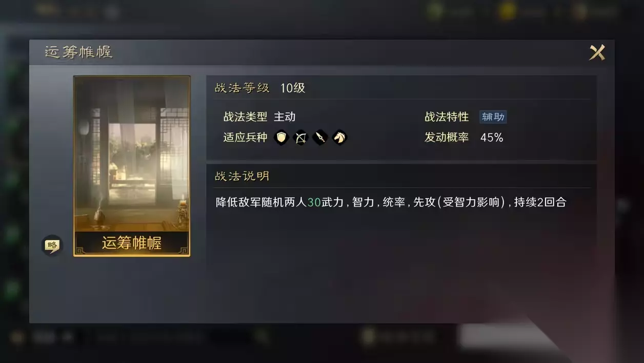644x363 pixels.
Task: Click the 适应兵种 label
Action: point(245,138)
